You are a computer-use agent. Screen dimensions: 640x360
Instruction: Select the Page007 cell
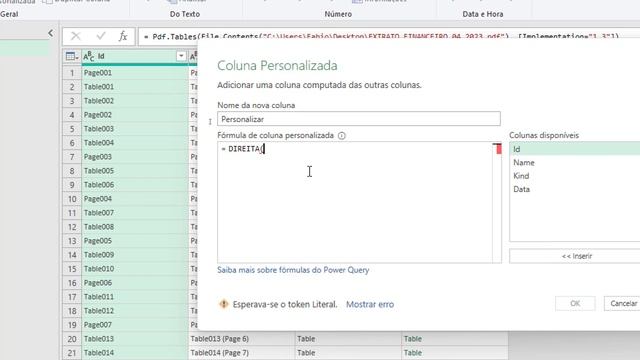[135, 325]
